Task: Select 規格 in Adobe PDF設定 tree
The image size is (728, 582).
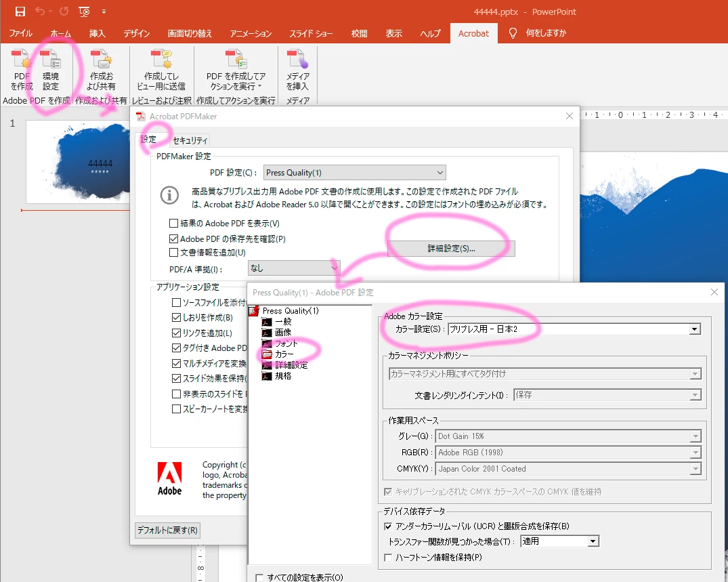Action: tap(283, 376)
